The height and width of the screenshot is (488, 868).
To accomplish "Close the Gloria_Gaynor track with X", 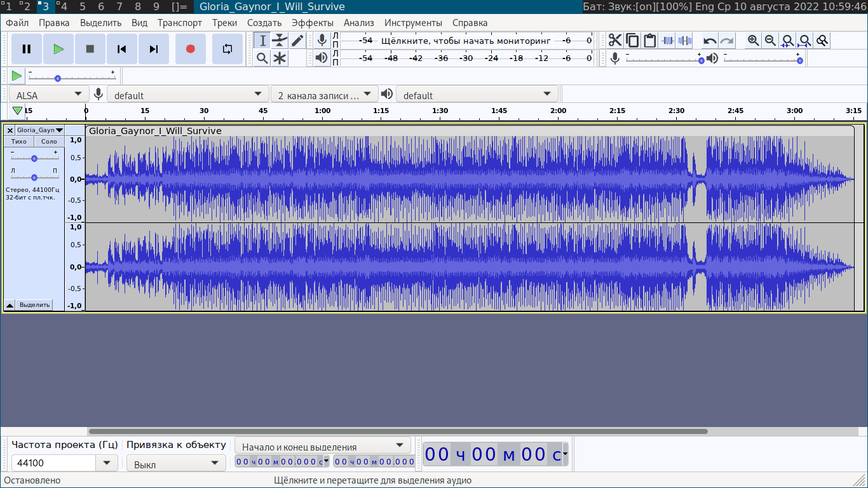I will click(x=10, y=130).
